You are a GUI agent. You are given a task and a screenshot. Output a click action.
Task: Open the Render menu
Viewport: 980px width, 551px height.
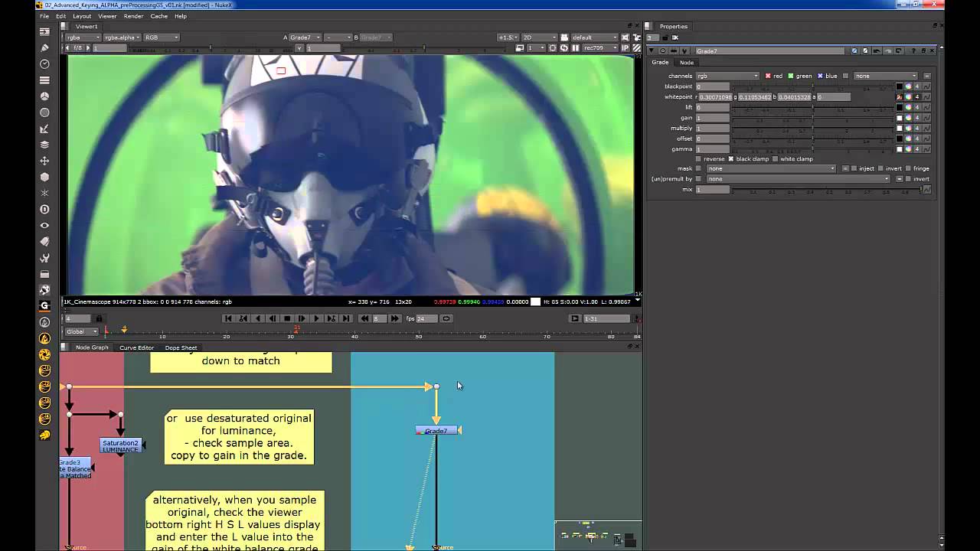tap(133, 16)
